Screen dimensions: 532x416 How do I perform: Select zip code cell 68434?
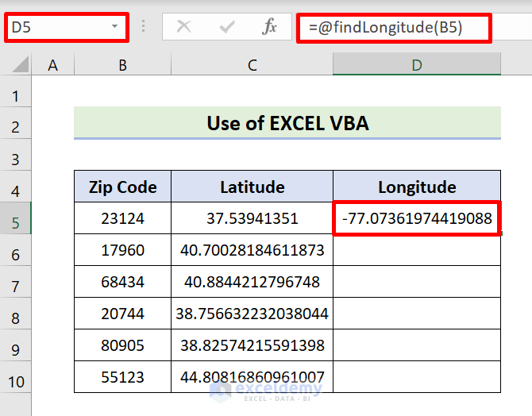point(122,282)
